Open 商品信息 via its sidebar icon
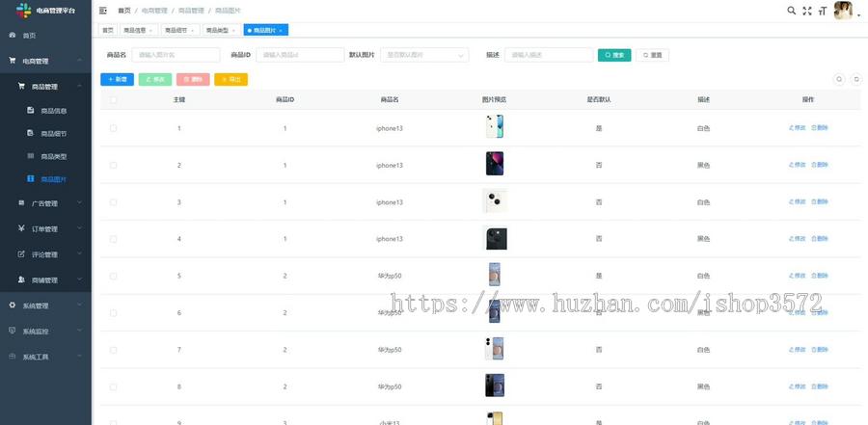 pyautogui.click(x=31, y=110)
